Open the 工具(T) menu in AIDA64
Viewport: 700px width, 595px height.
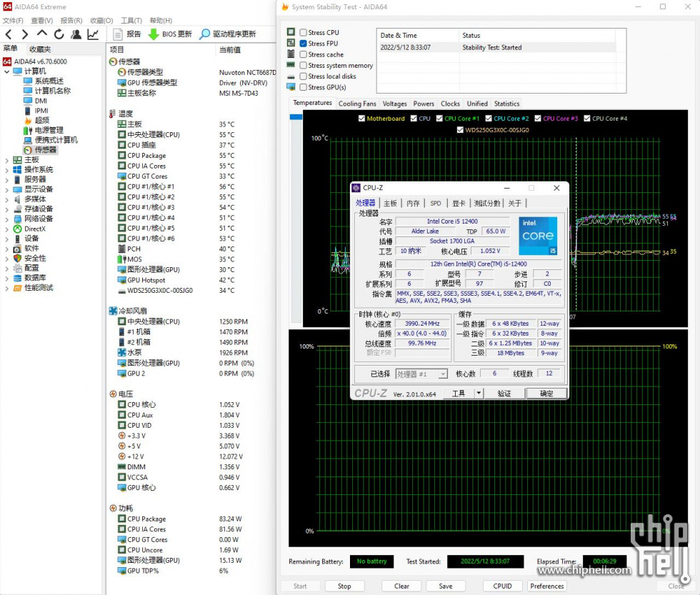[x=131, y=21]
